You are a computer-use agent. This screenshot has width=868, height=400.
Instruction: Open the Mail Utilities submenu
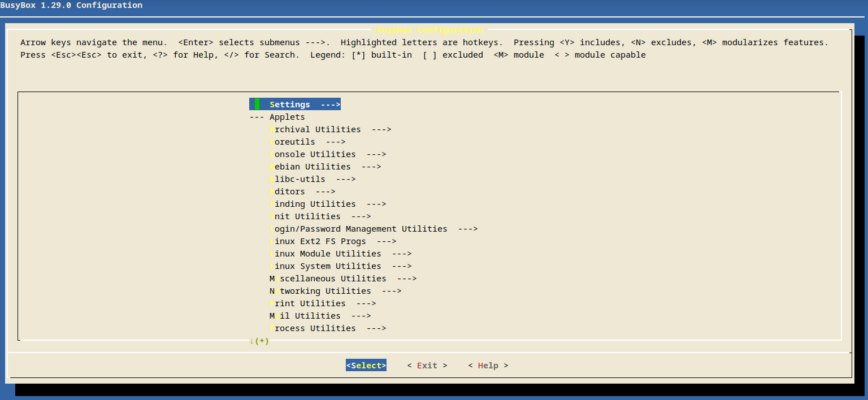coord(320,316)
